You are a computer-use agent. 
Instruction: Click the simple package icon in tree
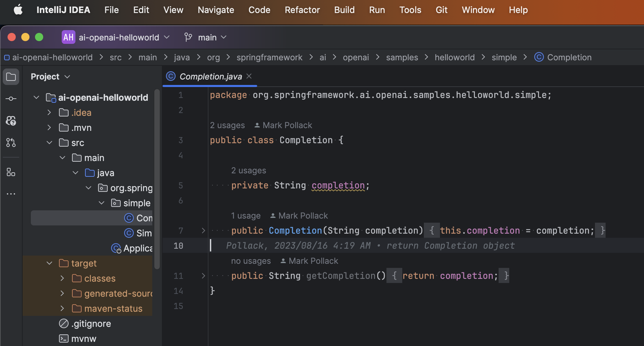tap(116, 203)
